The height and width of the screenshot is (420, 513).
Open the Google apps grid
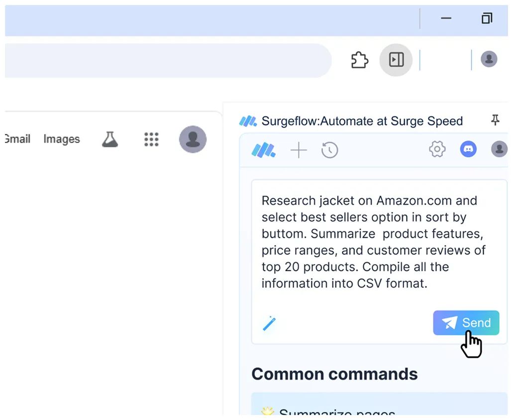pyautogui.click(x=151, y=139)
